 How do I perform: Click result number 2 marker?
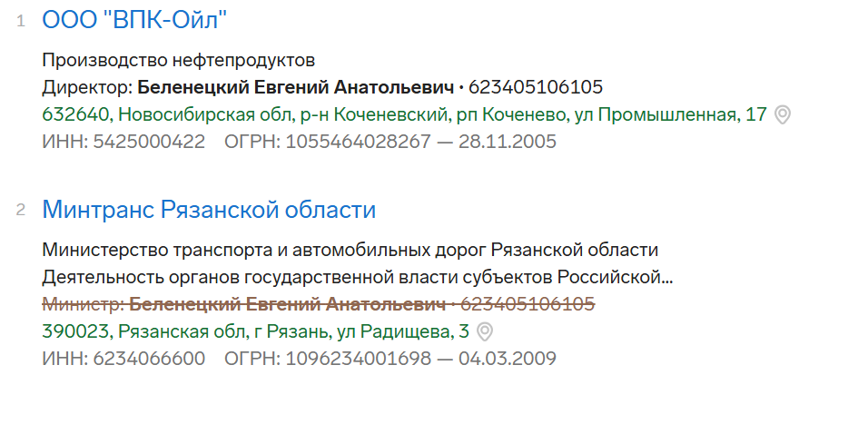pyautogui.click(x=21, y=211)
